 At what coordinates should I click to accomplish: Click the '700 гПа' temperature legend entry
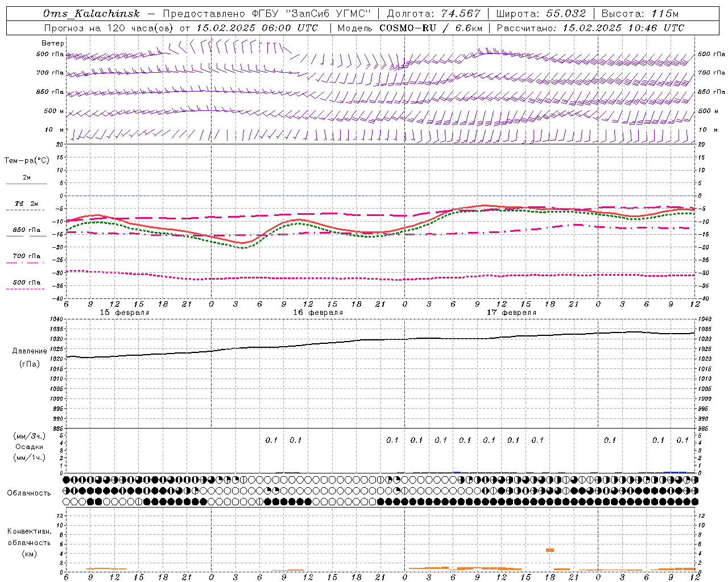(x=27, y=256)
